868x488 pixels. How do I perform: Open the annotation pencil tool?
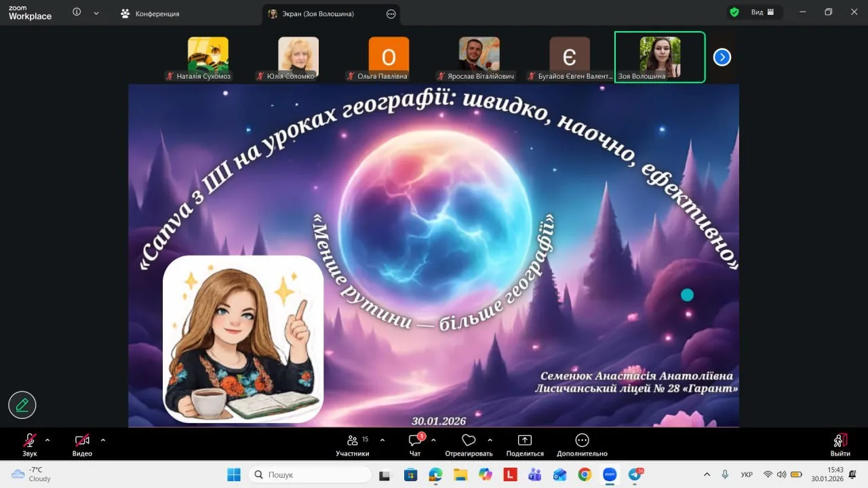[22, 405]
